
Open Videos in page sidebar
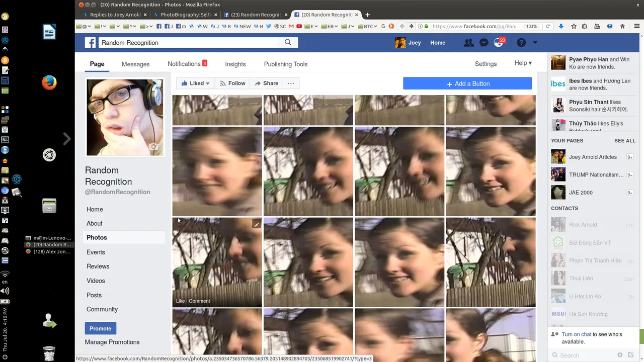point(96,281)
